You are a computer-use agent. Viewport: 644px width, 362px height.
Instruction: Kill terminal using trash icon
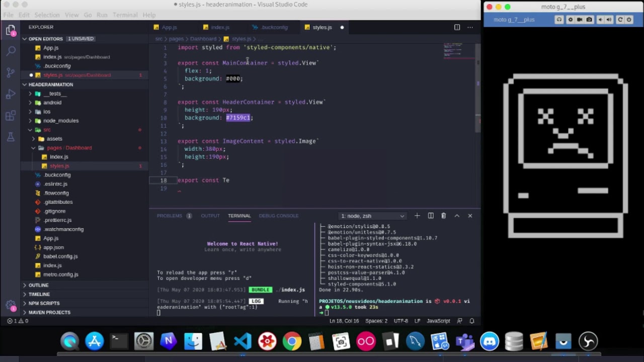tap(443, 216)
